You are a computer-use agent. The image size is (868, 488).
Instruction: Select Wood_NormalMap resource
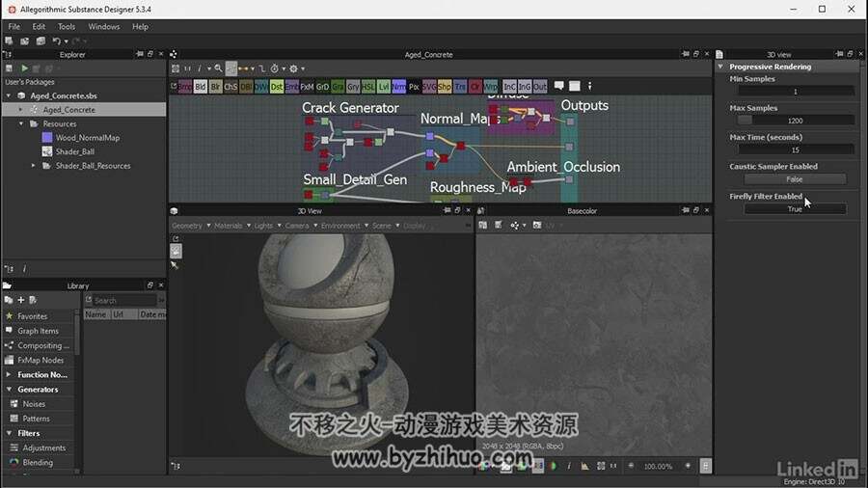point(88,138)
